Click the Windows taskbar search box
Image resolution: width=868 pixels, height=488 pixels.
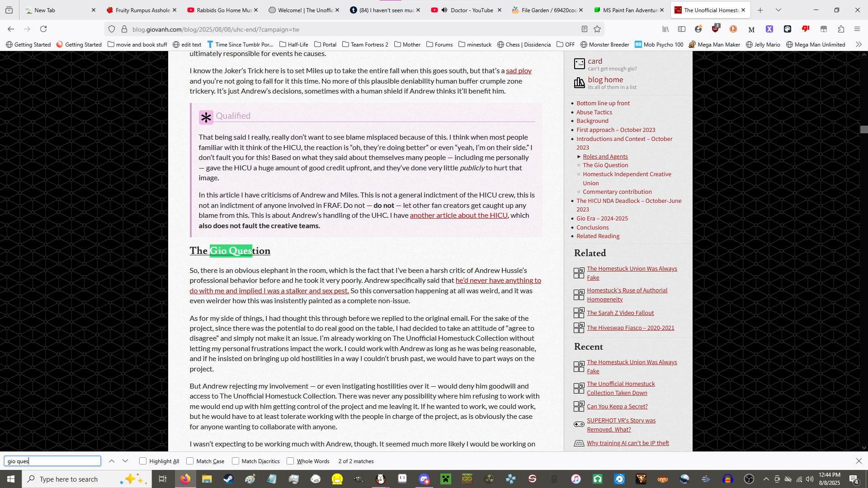(x=86, y=479)
